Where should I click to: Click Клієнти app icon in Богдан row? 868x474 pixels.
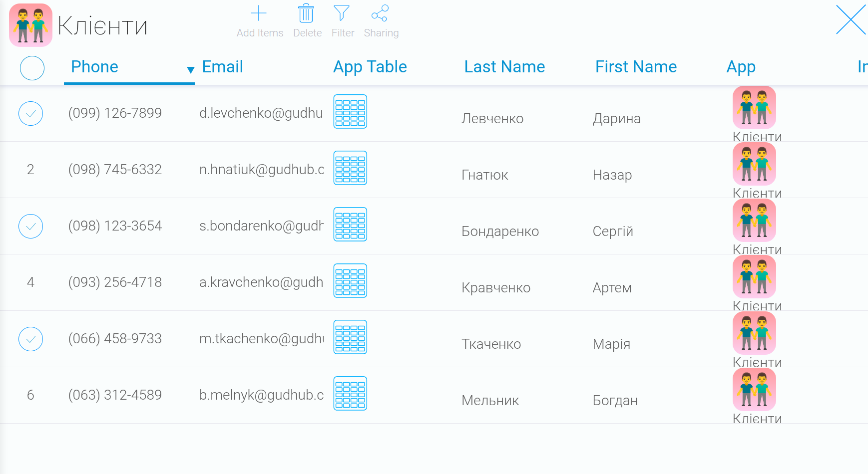click(x=754, y=389)
